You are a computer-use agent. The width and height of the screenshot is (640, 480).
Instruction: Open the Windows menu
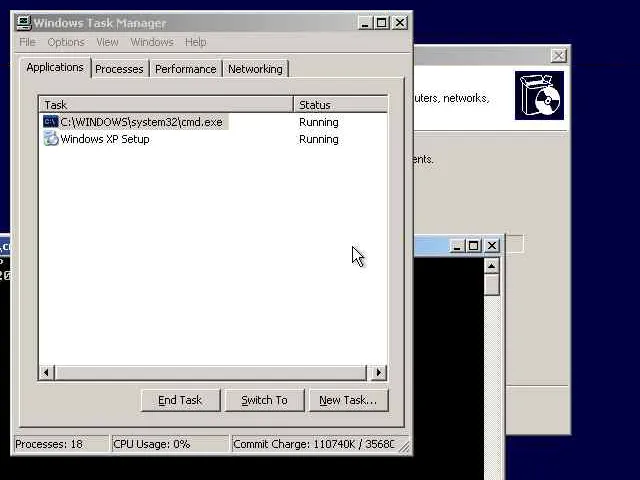[x=152, y=42]
